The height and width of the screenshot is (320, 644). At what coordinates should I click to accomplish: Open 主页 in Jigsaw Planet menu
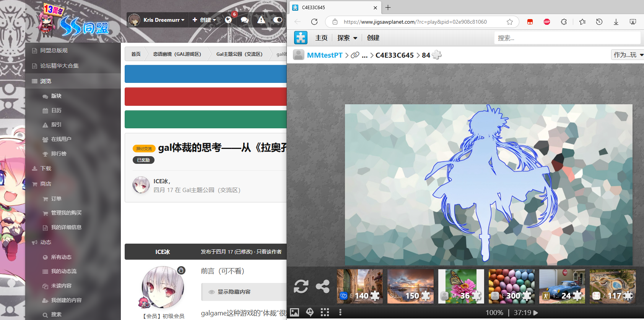[x=321, y=38]
